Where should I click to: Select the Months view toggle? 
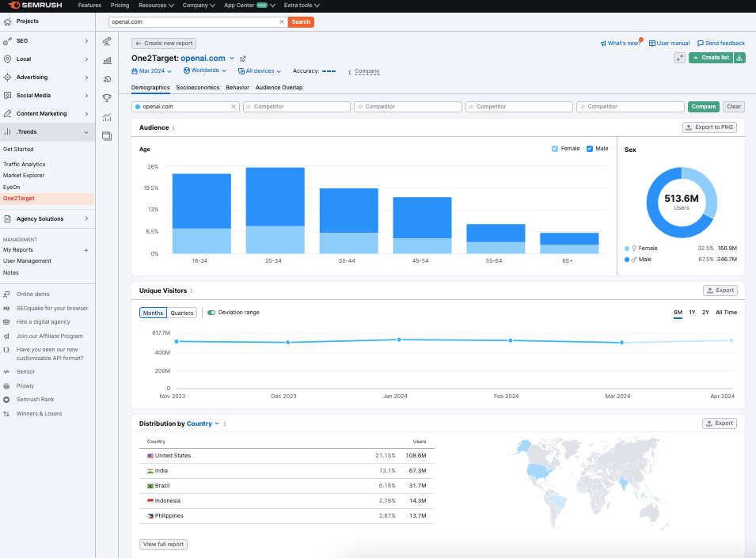point(153,313)
